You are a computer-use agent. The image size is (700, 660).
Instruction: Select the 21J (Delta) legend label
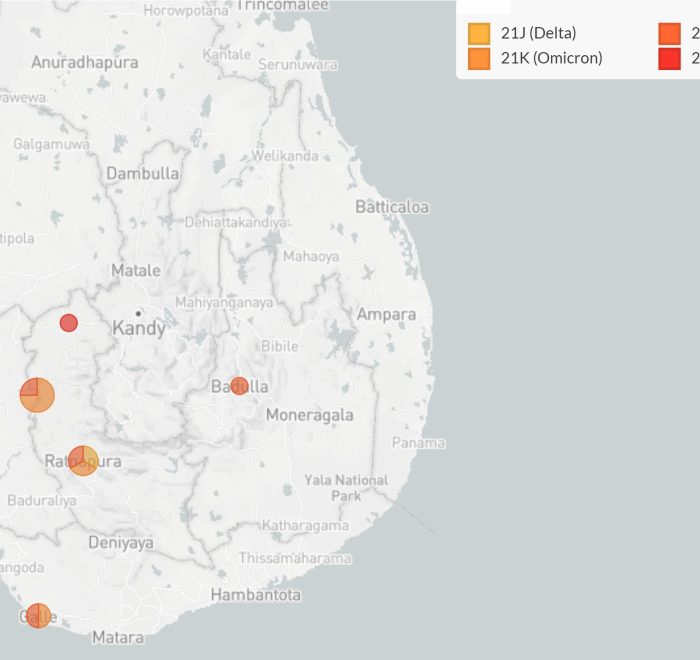click(538, 33)
